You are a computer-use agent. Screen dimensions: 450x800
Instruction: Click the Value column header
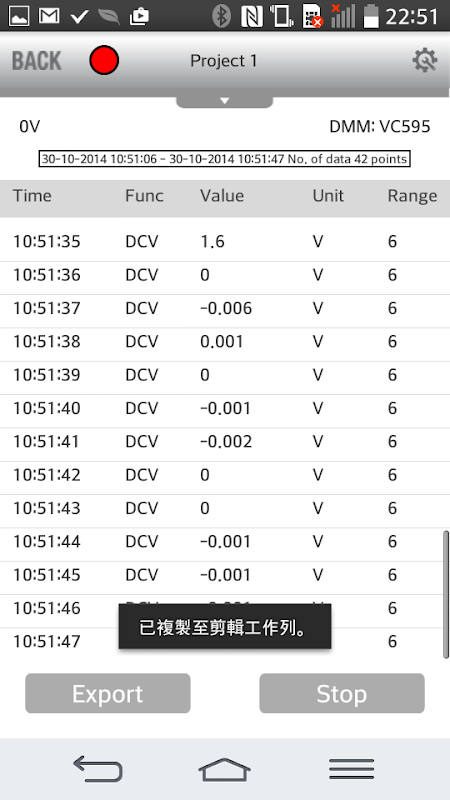pyautogui.click(x=222, y=196)
